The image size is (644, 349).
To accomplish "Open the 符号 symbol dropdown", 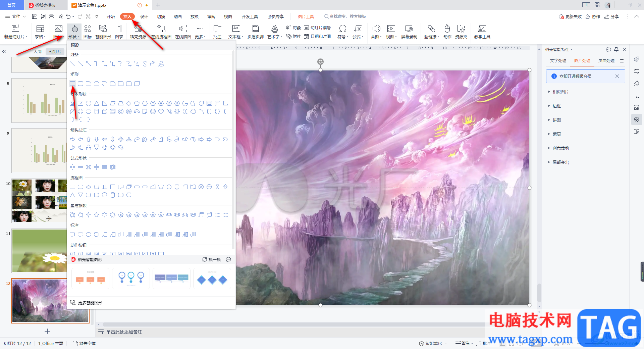I will coord(343,32).
